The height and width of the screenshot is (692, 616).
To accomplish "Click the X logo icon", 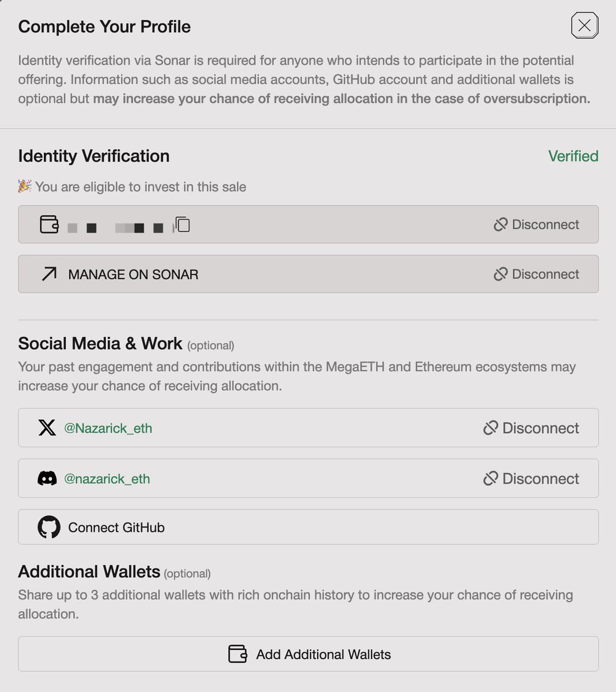I will pos(47,428).
